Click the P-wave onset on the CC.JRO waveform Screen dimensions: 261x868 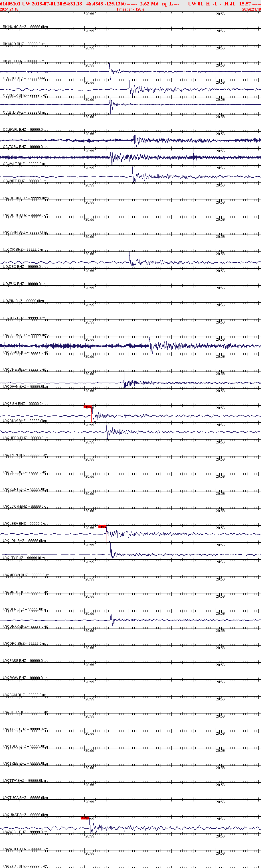coord(110,71)
